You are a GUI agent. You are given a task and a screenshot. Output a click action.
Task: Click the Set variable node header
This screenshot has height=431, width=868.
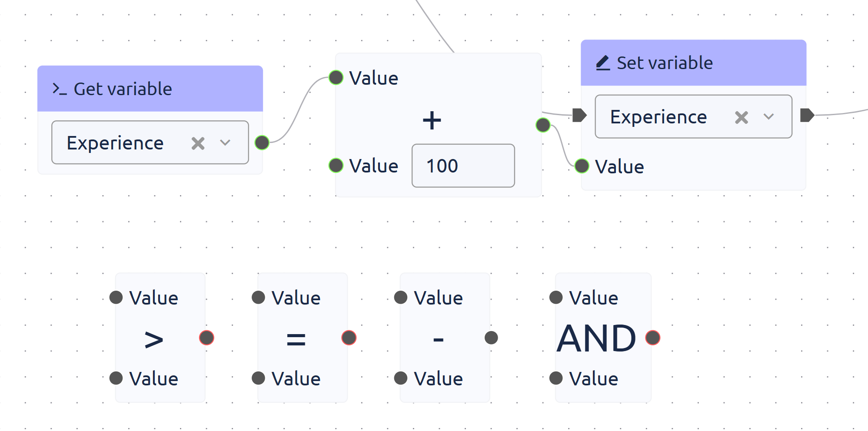pyautogui.click(x=739, y=63)
